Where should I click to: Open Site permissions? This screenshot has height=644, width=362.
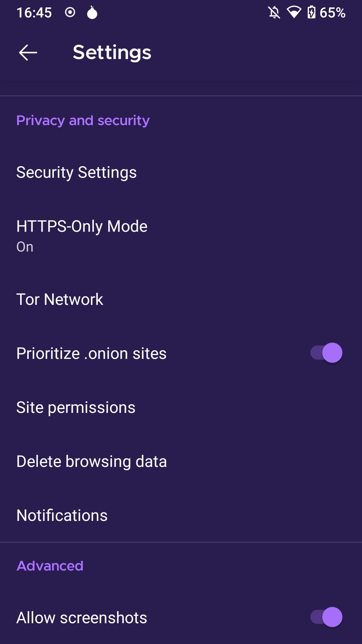[181, 407]
